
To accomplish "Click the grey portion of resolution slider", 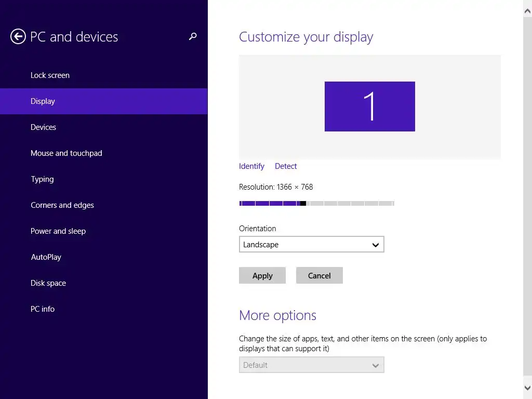I will click(350, 203).
